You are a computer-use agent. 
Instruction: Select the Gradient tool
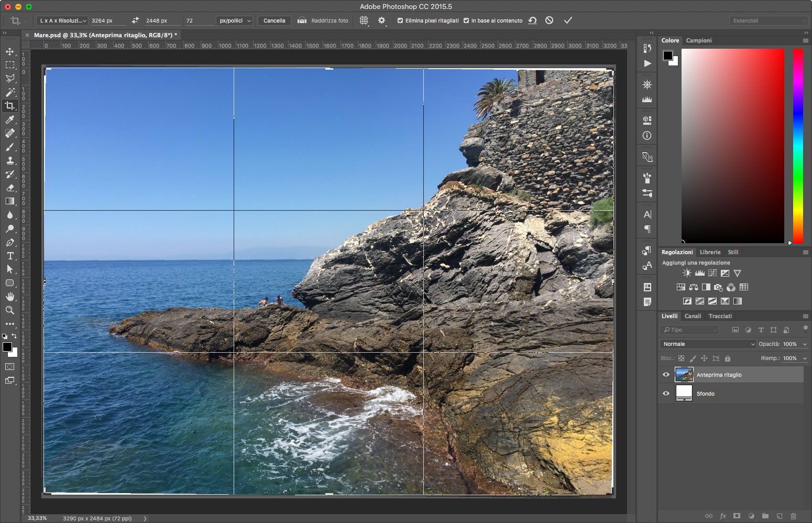click(10, 201)
